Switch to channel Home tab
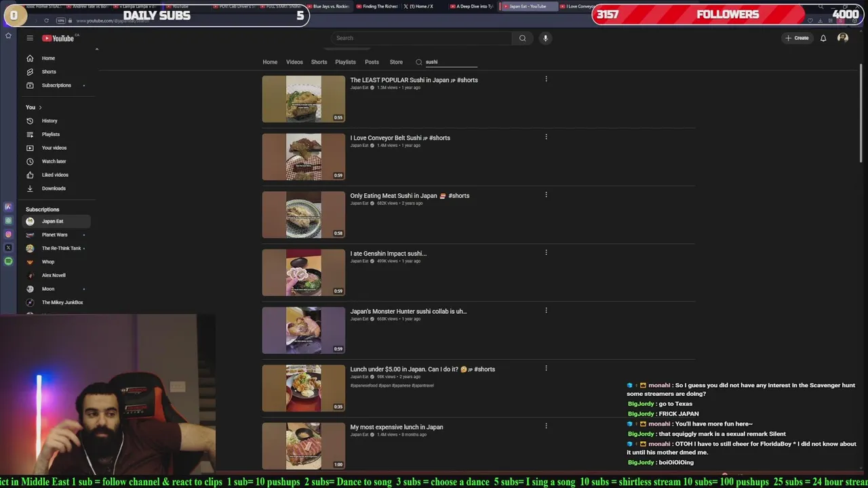Screen dimensions: 868x488 click(270, 62)
